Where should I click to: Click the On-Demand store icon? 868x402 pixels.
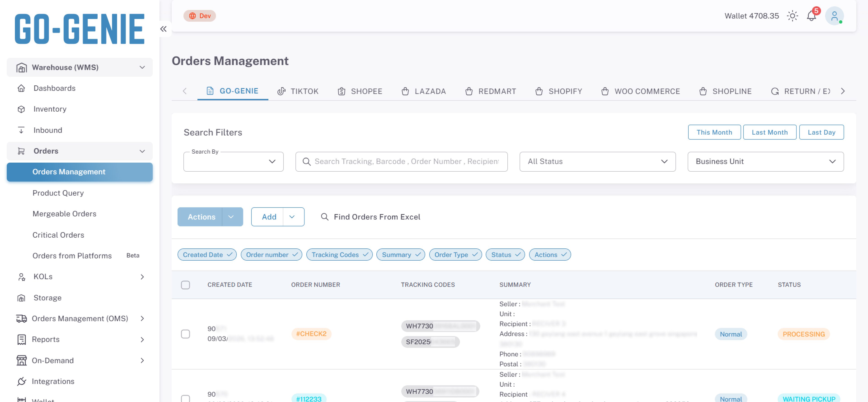21,360
